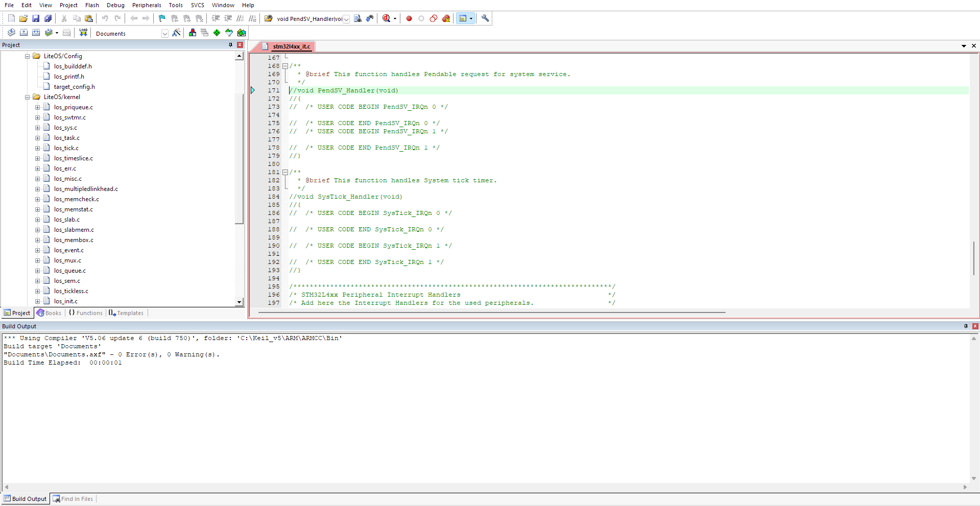980x506 pixels.
Task: Download code to flash with the LOAD icon
Action: tap(83, 33)
